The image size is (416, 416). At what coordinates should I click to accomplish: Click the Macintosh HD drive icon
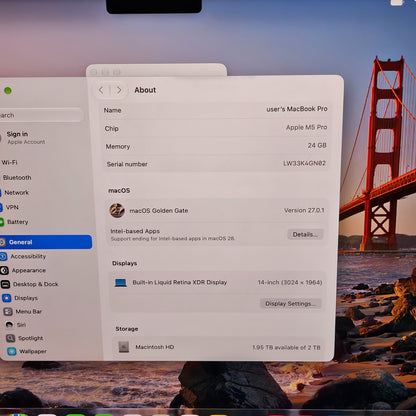pos(124,347)
